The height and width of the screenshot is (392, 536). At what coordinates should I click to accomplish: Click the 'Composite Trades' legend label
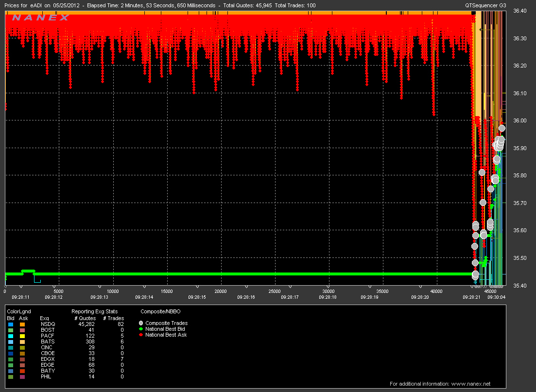(167, 323)
